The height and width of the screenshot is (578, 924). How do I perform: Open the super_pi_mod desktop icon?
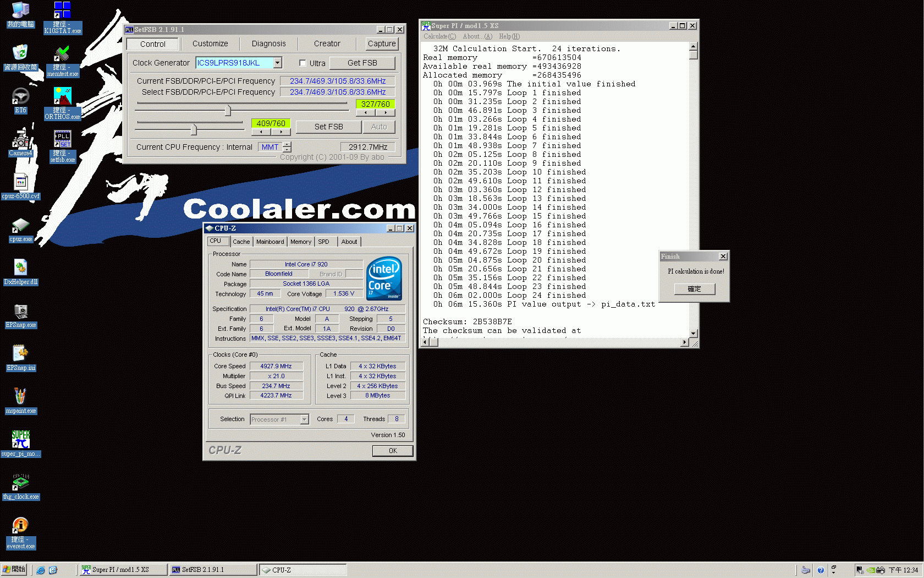click(20, 444)
